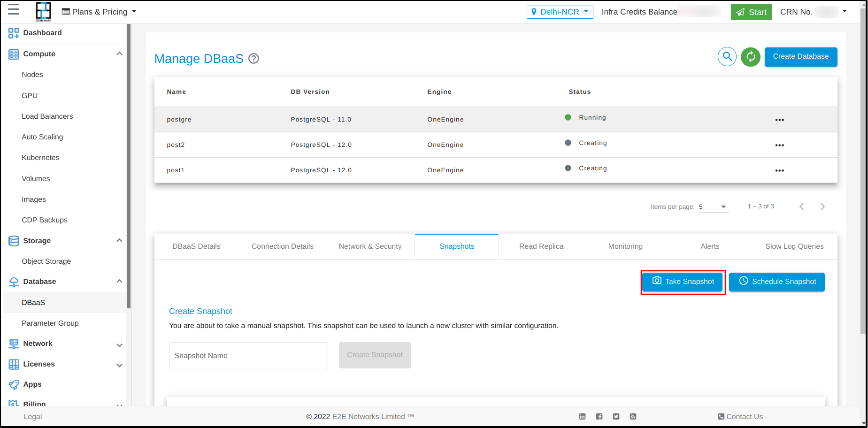The height and width of the screenshot is (428, 868).
Task: Click the search magnifier icon
Action: (x=727, y=57)
